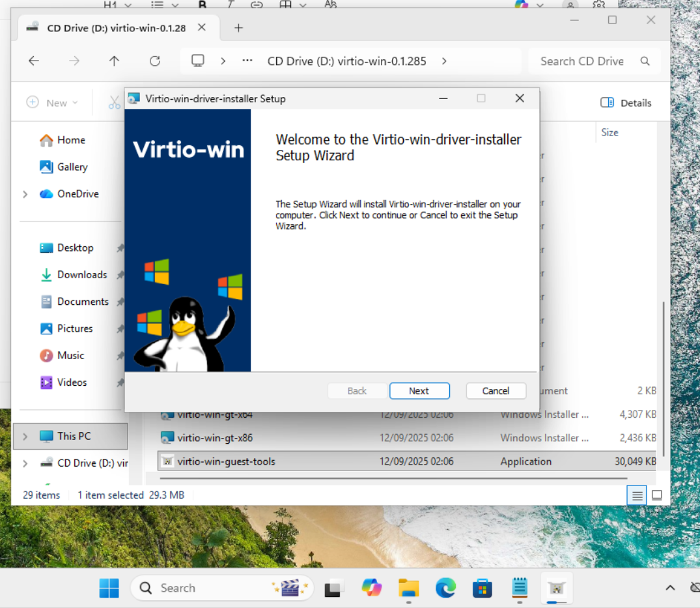Viewport: 700px width, 608px height.
Task: Minimize the Virtio-win-driver-installer Setup dialog
Action: (x=443, y=98)
